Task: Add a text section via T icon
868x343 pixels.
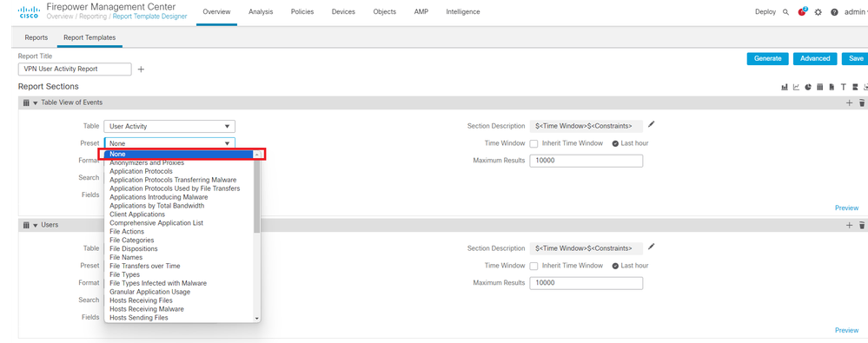Action: tap(844, 87)
